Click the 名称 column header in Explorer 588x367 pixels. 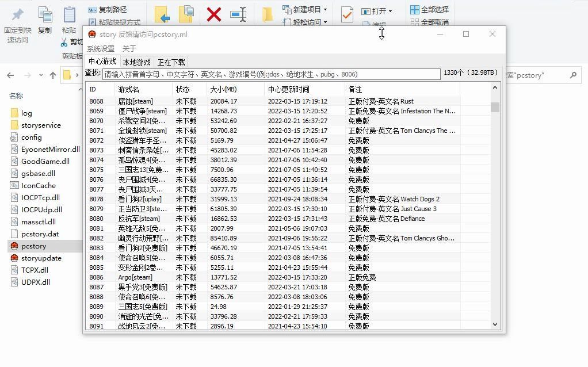(16, 95)
